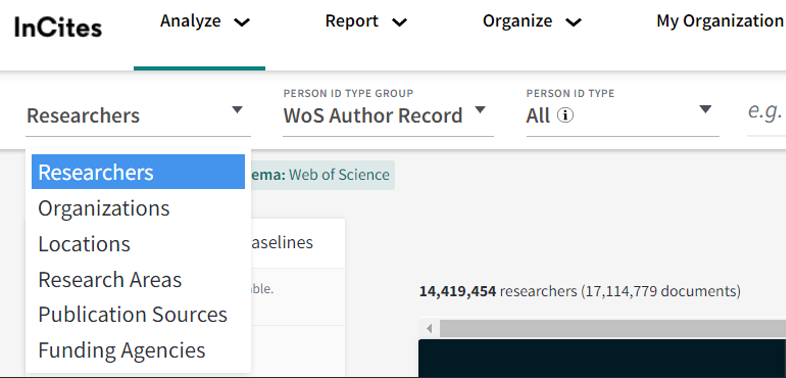Screen dimensions: 786x378
Task: Click the table scrollbar left arrow
Action: [429, 329]
